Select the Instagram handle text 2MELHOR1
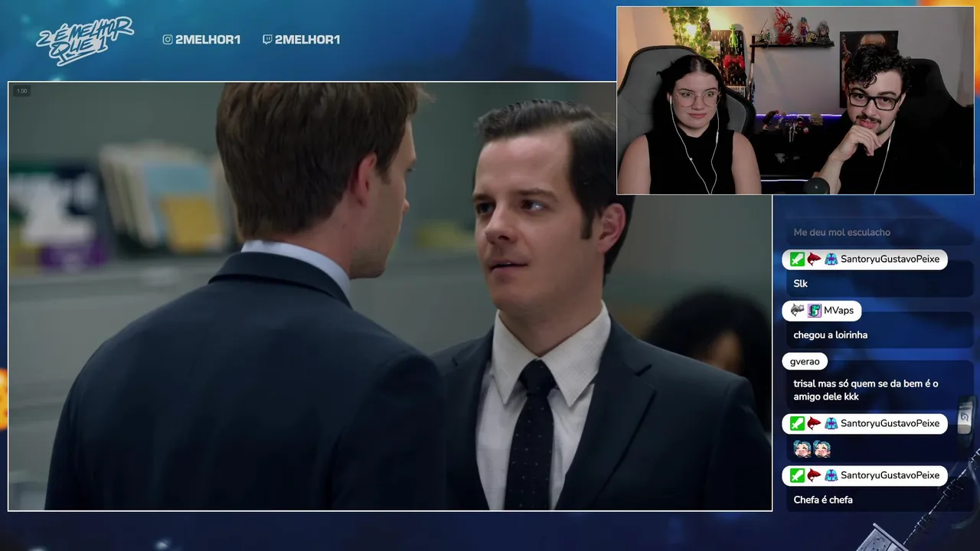Screen dimensions: 980x551 [207, 40]
